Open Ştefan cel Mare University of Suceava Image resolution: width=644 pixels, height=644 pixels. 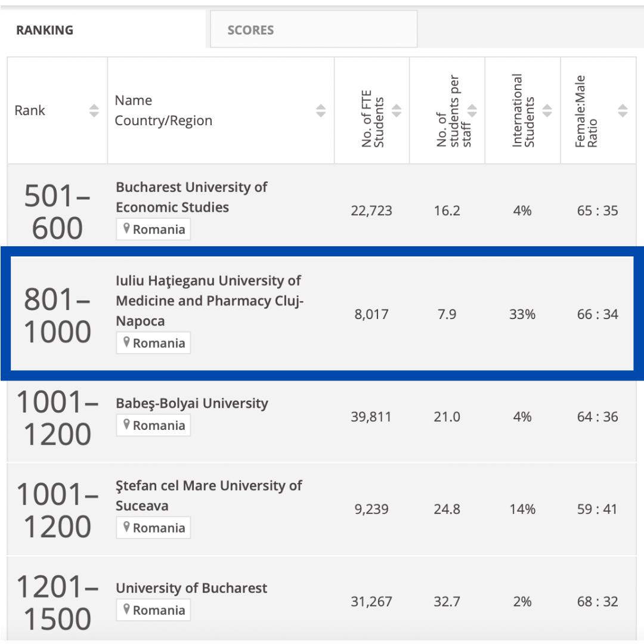pyautogui.click(x=209, y=496)
